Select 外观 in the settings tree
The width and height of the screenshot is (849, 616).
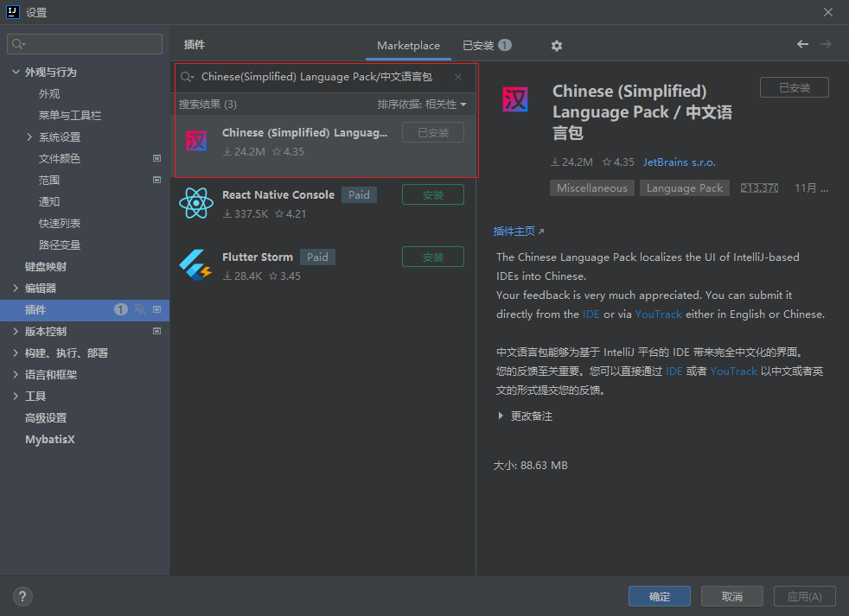click(x=49, y=93)
